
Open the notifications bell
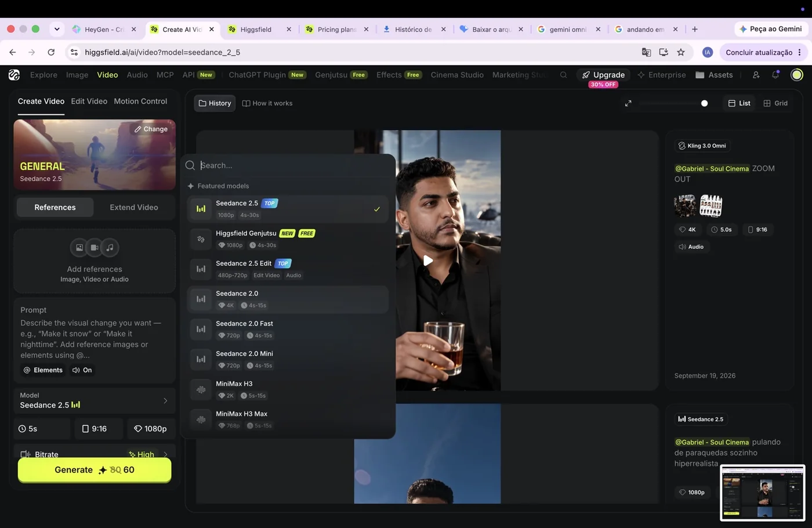point(775,75)
